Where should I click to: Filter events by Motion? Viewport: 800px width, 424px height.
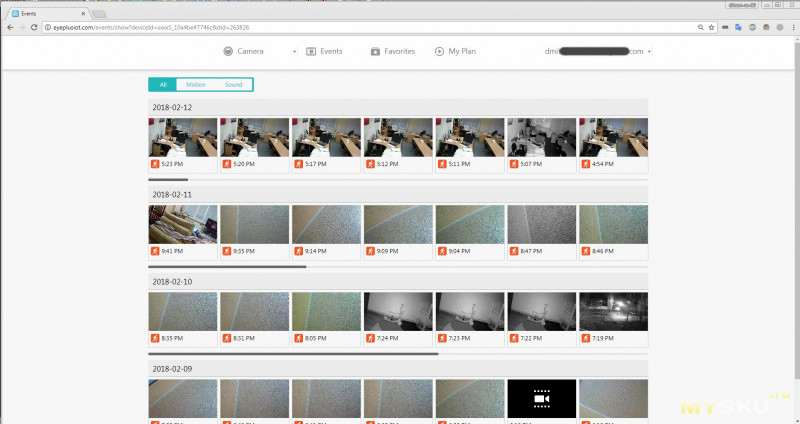[x=196, y=85]
